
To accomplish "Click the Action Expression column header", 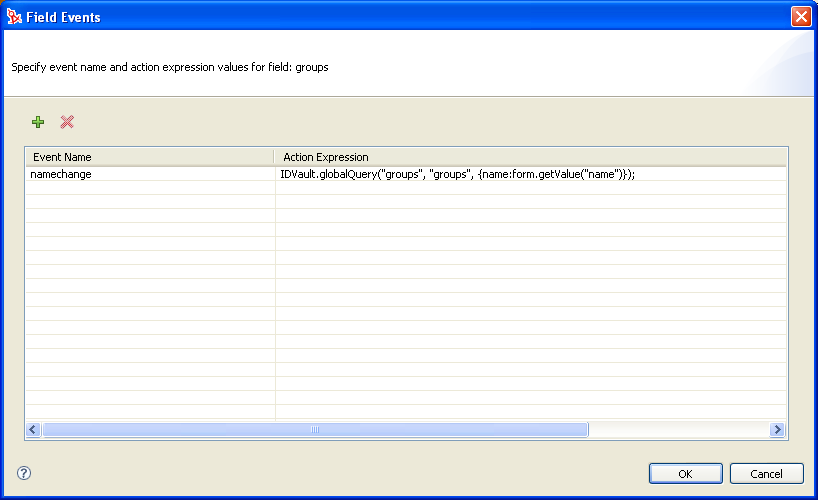I will tap(531, 157).
